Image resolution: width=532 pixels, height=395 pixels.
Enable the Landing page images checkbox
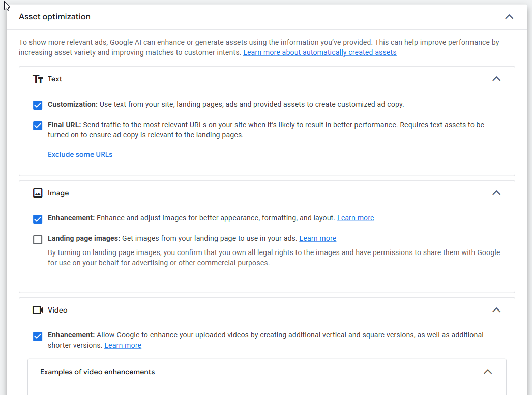click(x=38, y=240)
